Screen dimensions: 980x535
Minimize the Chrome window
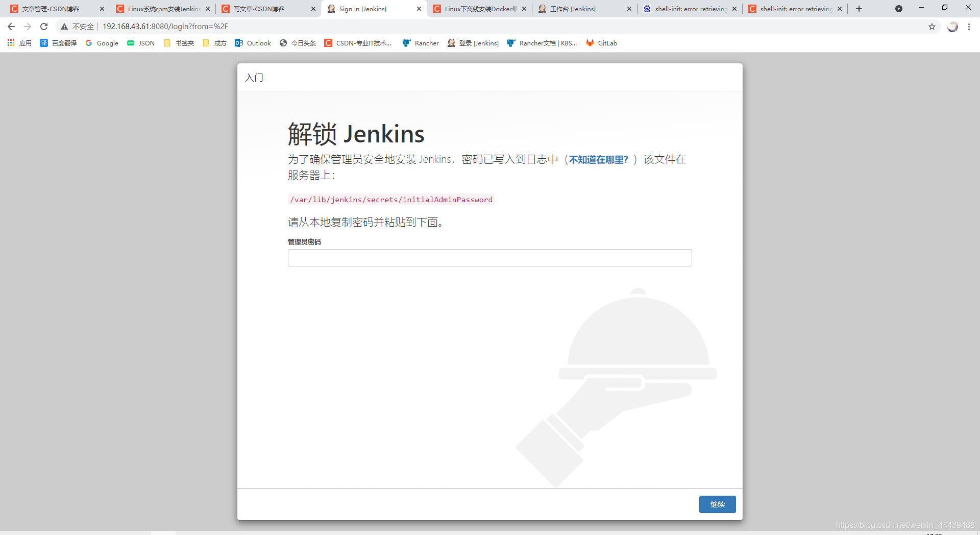pyautogui.click(x=921, y=8)
